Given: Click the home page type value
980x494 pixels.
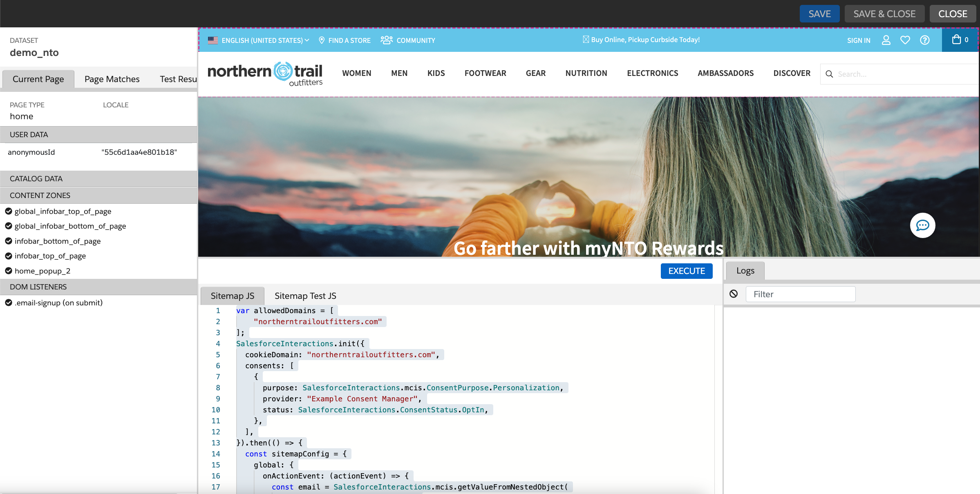Looking at the screenshot, I should tap(22, 116).
